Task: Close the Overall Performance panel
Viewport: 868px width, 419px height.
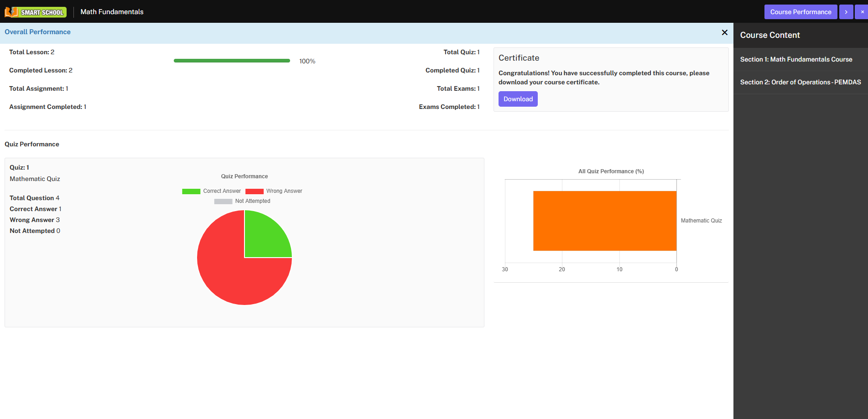Action: [724, 32]
